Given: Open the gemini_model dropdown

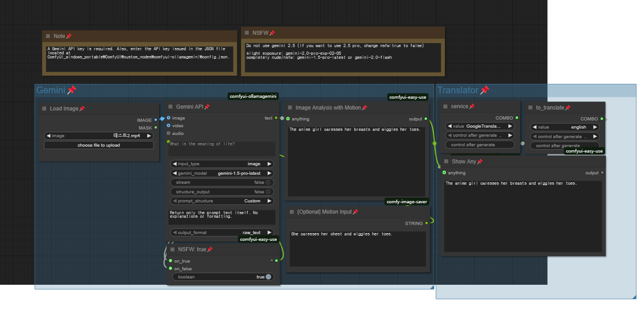Looking at the screenshot, I should [222, 173].
